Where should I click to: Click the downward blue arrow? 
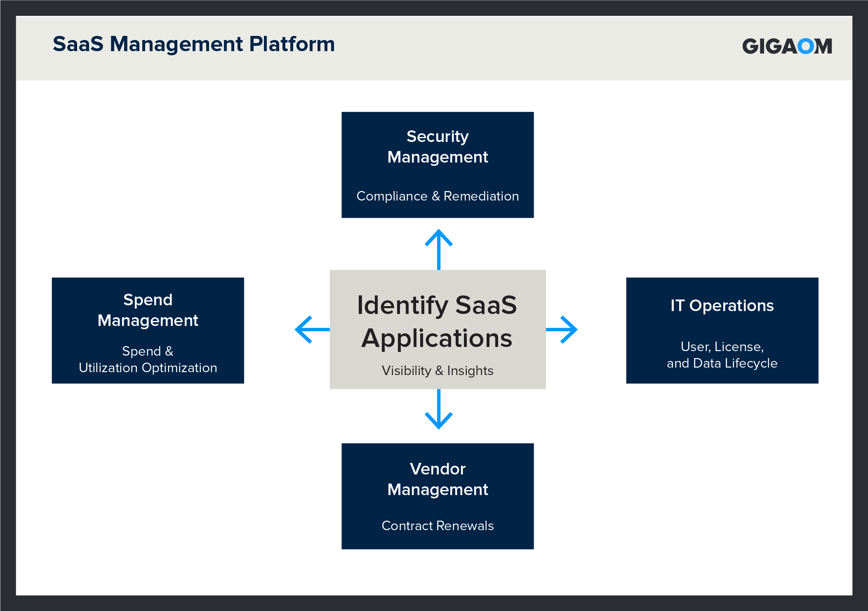(438, 409)
